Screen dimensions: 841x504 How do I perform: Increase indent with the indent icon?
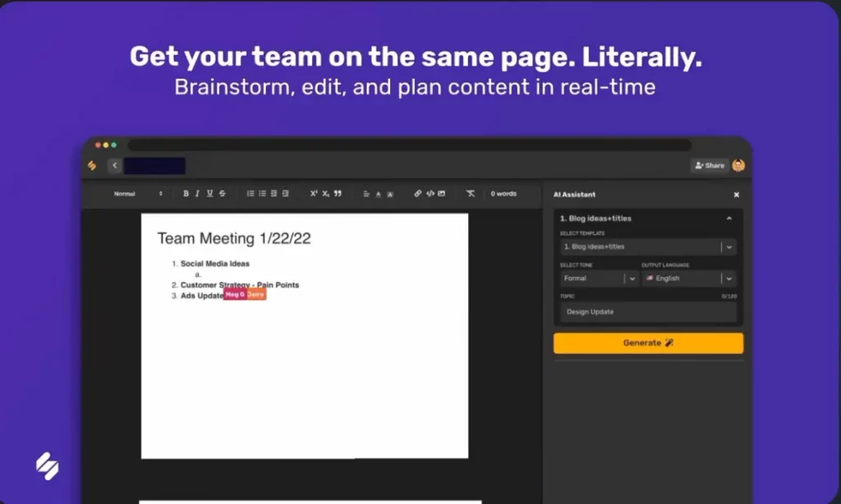[285, 194]
